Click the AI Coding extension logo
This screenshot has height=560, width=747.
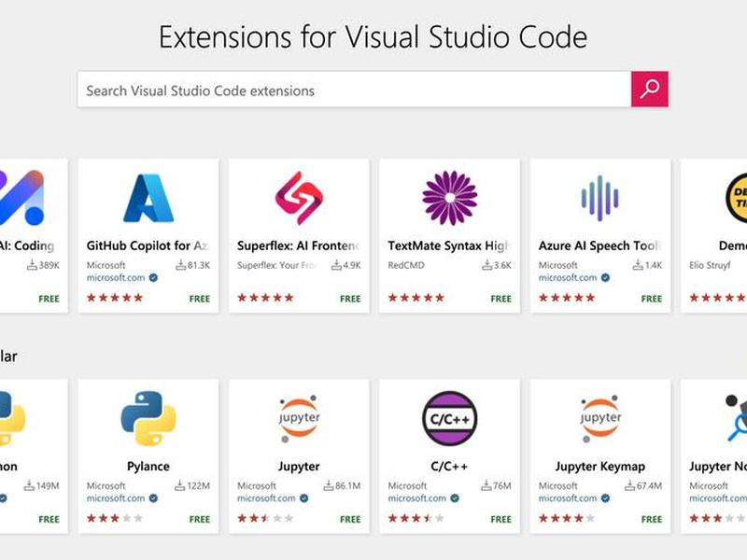click(21, 198)
